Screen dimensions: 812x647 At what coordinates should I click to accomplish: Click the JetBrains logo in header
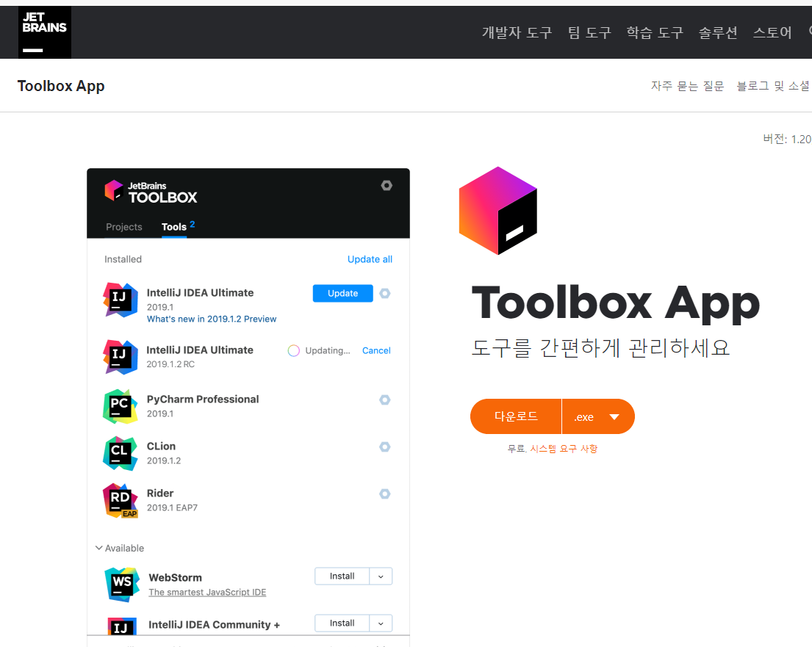click(x=45, y=32)
